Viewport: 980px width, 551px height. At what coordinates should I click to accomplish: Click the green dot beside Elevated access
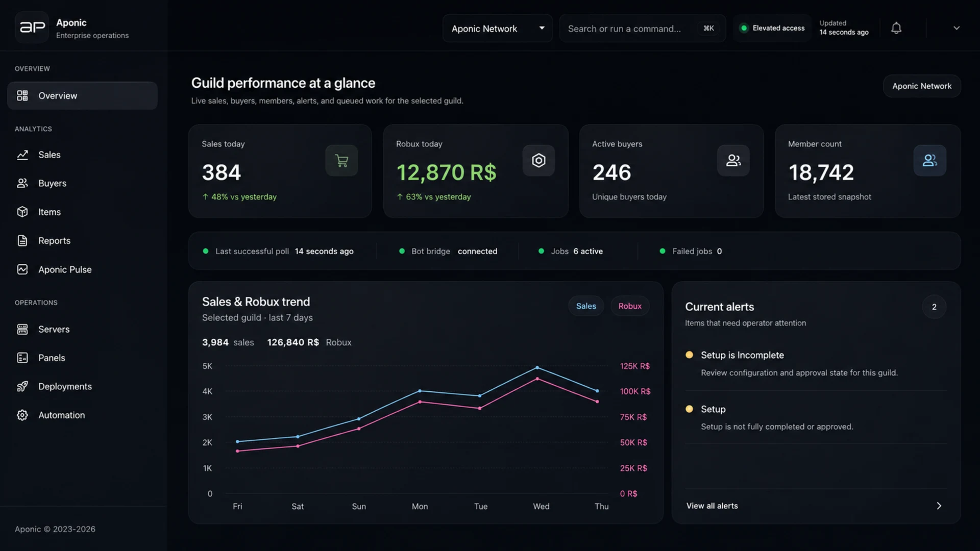(x=744, y=28)
